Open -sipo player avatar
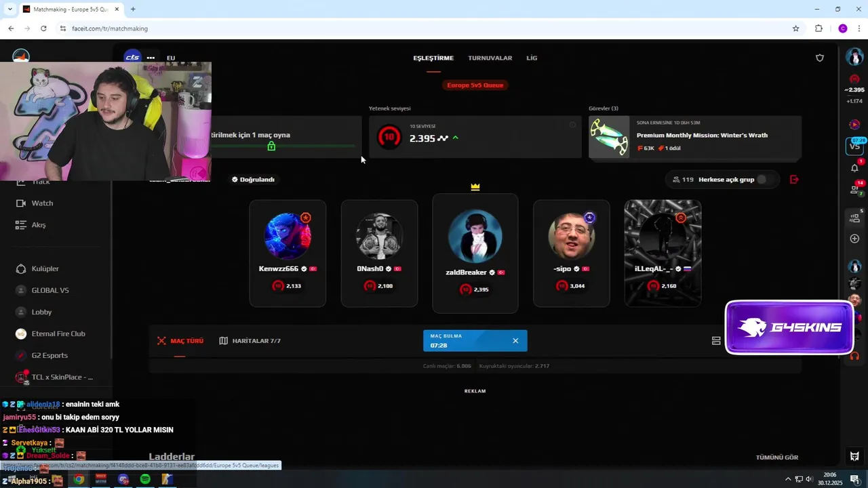The height and width of the screenshot is (488, 868). tap(571, 236)
